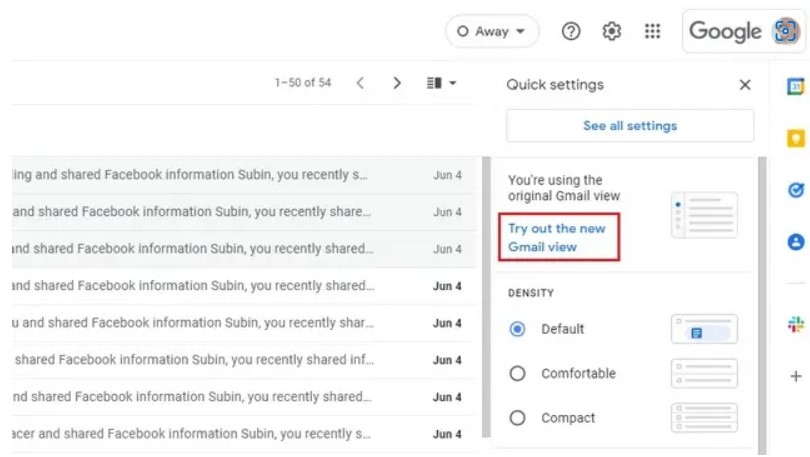This screenshot has width=810, height=457.
Task: Open the Help question mark icon
Action: [571, 31]
